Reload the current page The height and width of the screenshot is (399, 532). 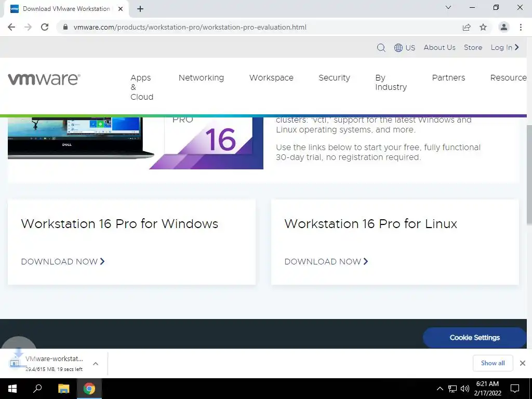45,27
